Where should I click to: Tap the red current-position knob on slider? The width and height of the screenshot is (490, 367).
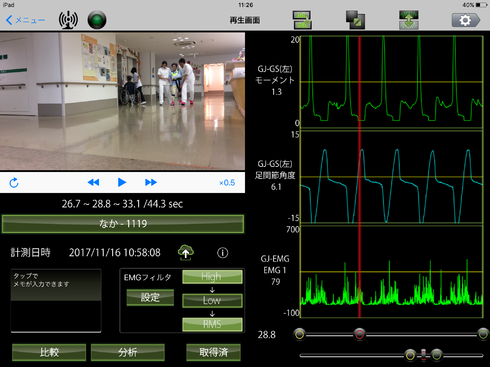[x=359, y=334]
